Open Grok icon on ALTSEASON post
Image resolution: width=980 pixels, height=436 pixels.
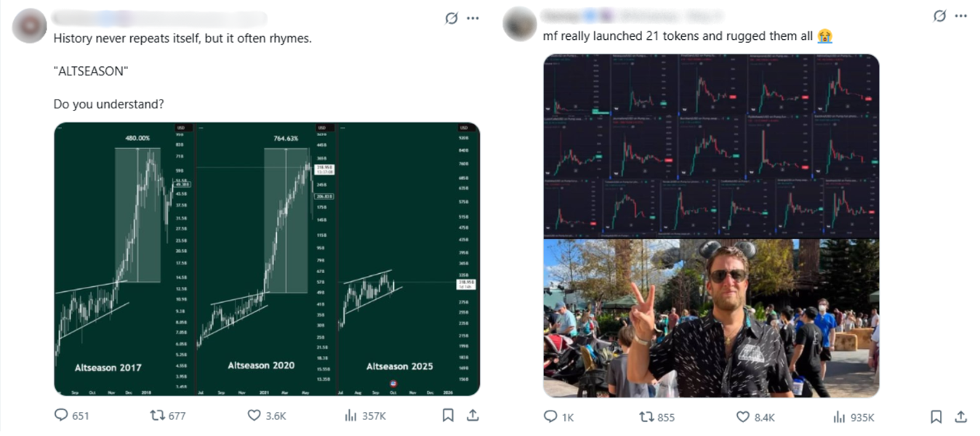point(451,18)
